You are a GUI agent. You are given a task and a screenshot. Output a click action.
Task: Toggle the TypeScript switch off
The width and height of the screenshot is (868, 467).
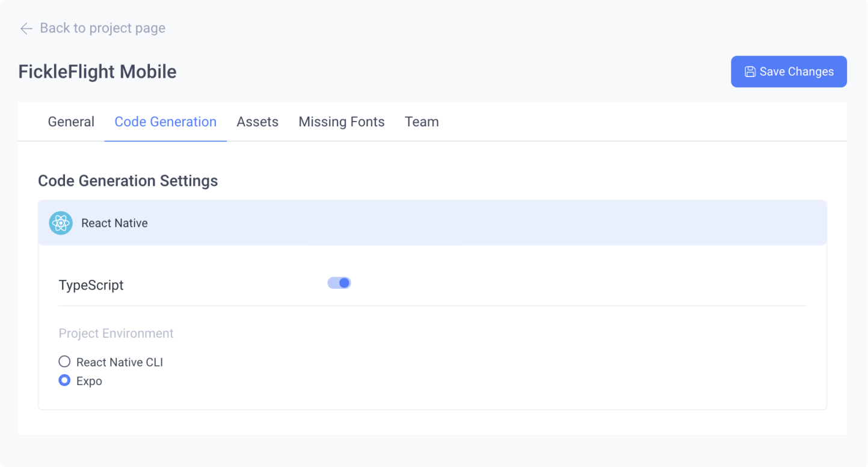(339, 283)
